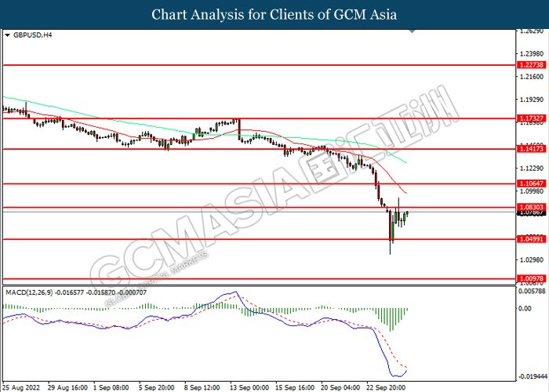Click the 1.00978 red price label

click(x=531, y=279)
